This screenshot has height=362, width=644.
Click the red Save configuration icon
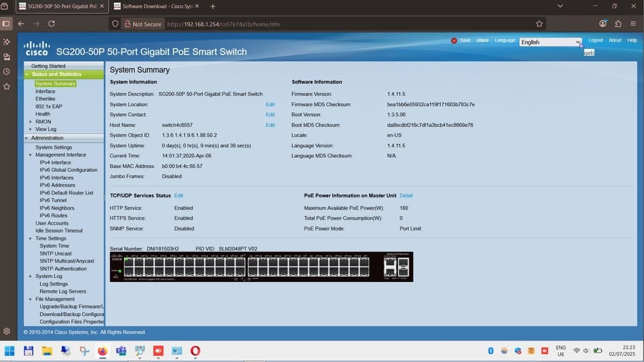(454, 41)
